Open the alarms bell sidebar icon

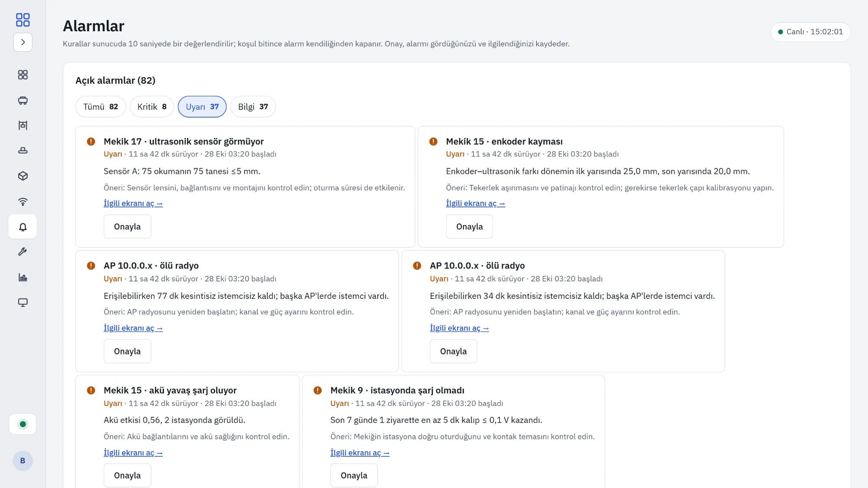[23, 226]
